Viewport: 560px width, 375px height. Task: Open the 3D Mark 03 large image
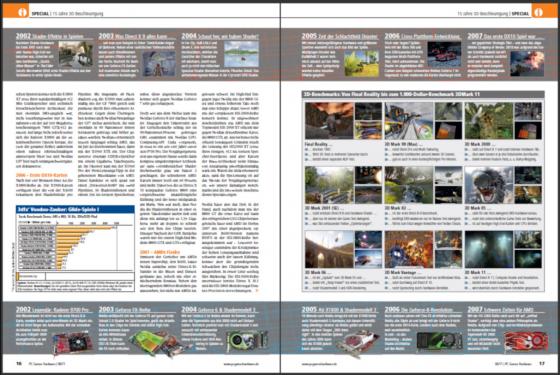409,185
